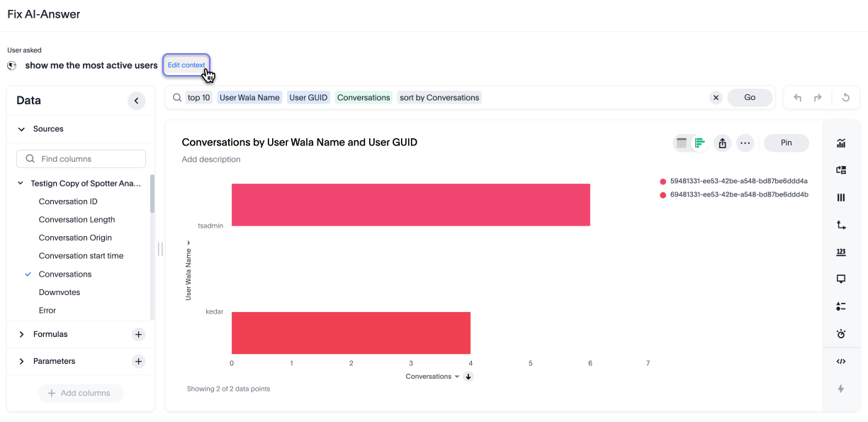The image size is (868, 422).
Task: Clear the search bar with X icon
Action: [x=716, y=98]
